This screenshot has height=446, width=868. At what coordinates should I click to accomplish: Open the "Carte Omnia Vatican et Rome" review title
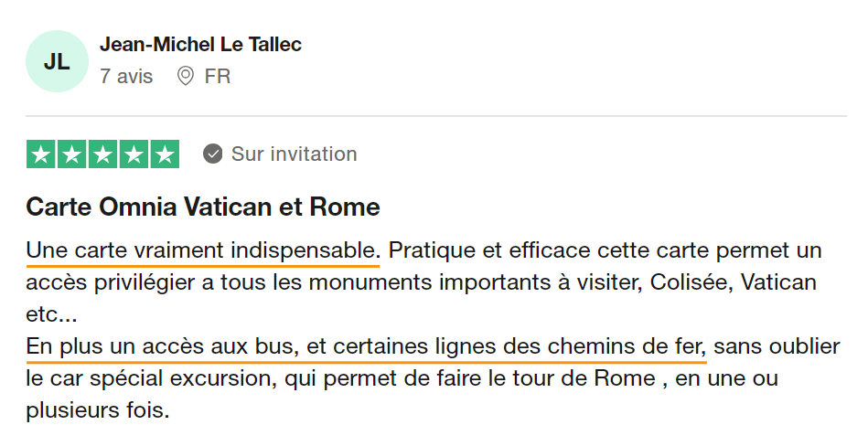pyautogui.click(x=202, y=207)
